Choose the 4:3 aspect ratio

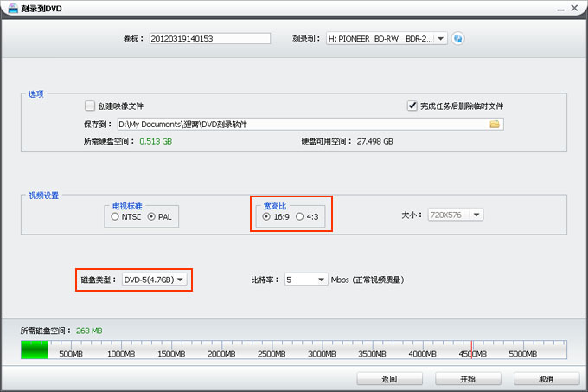click(x=300, y=216)
